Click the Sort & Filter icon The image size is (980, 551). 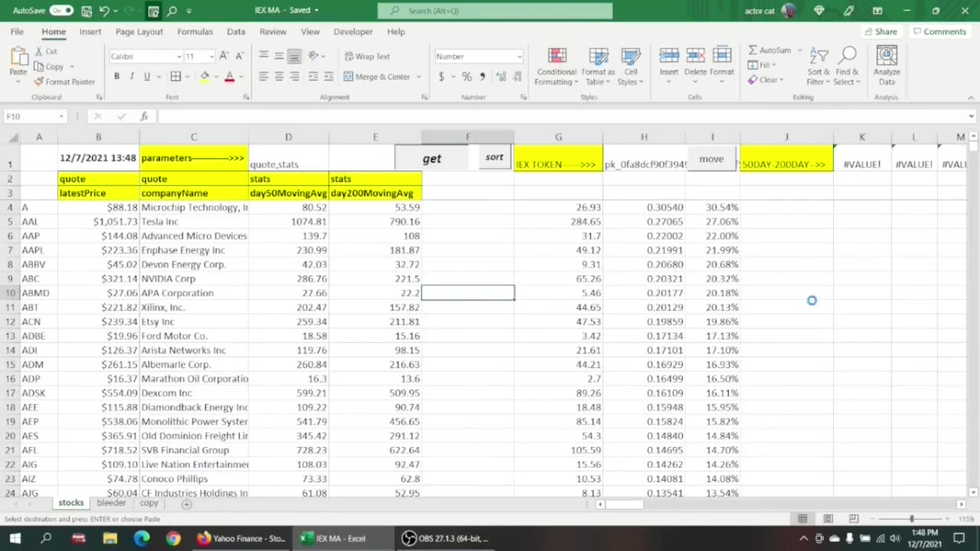point(818,56)
